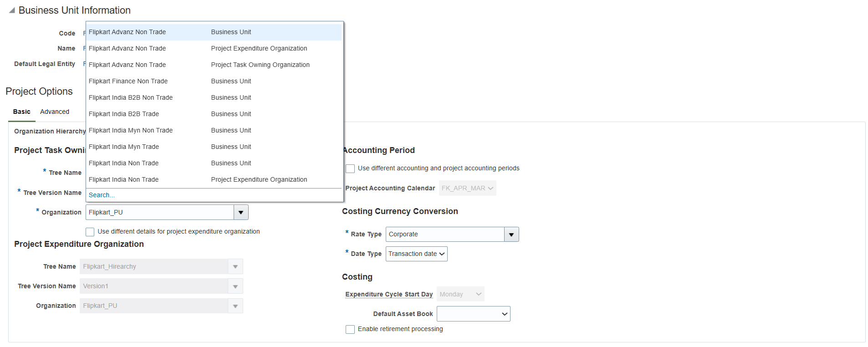868x347 pixels.
Task: Switch to the Advanced tab
Action: [55, 112]
